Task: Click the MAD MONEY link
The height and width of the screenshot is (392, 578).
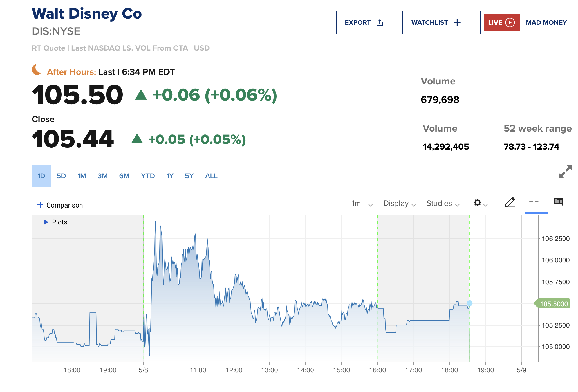Action: (x=546, y=22)
